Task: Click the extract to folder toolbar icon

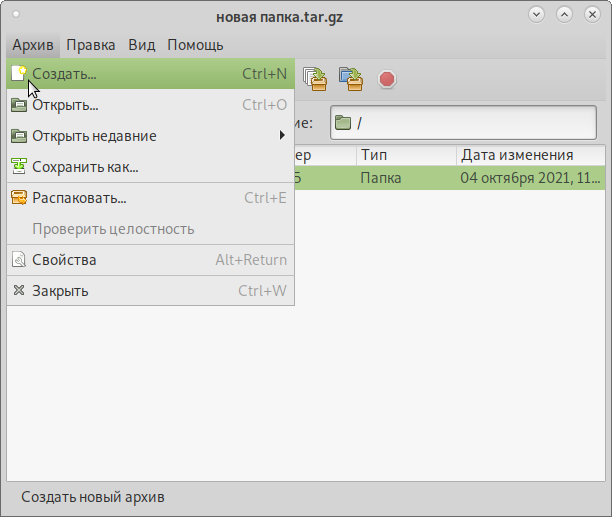Action: tap(350, 77)
